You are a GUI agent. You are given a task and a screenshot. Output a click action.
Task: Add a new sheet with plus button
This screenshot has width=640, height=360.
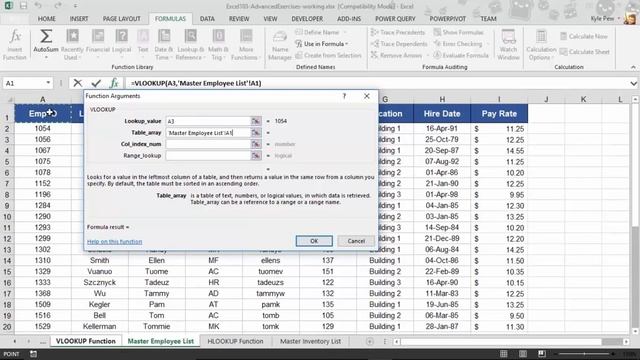(x=369, y=341)
